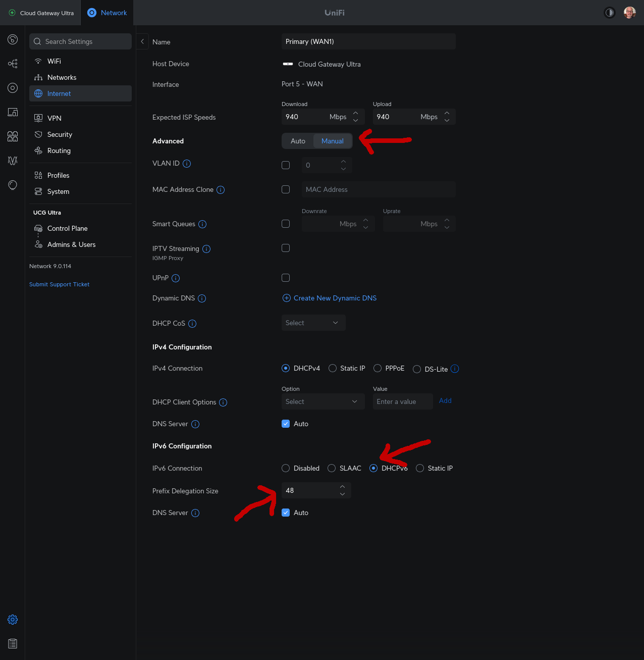Open the dashboard icon in left rail
Image resolution: width=644 pixels, height=660 pixels.
(x=13, y=39)
